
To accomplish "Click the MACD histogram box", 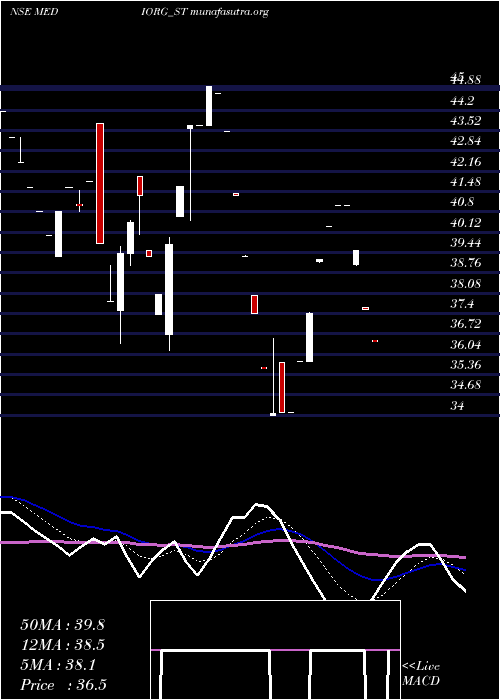I will click(275, 650).
